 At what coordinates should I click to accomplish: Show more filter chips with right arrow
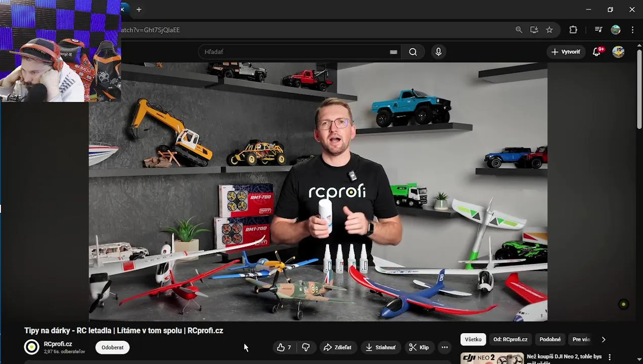click(603, 339)
